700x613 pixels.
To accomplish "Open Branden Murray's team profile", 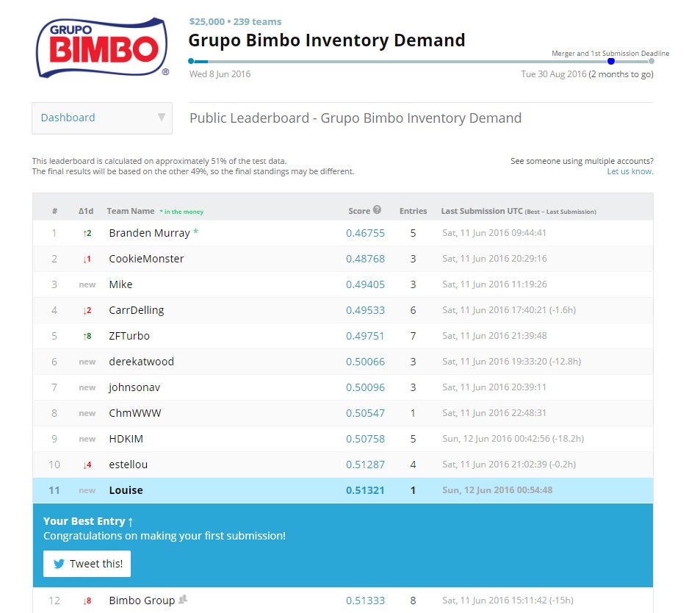I will (x=150, y=233).
